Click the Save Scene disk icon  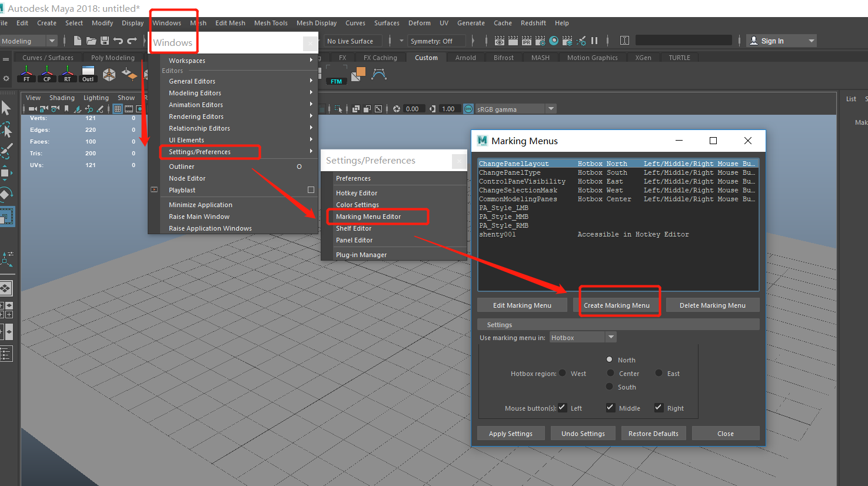[105, 41]
